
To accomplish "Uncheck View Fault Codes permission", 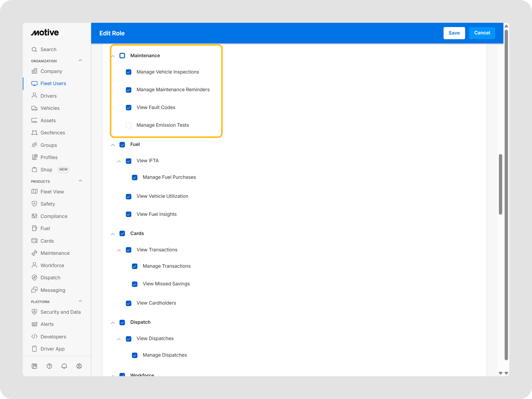I will coord(129,108).
